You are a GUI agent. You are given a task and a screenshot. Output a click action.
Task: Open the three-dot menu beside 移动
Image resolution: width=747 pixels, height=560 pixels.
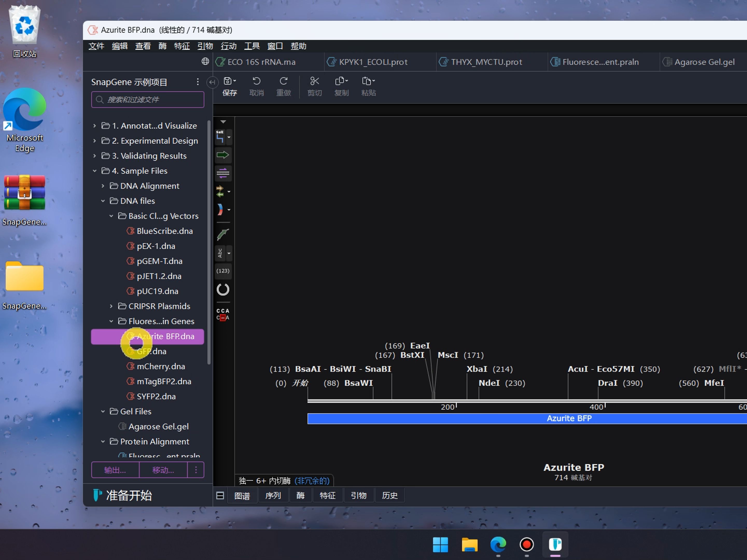196,470
